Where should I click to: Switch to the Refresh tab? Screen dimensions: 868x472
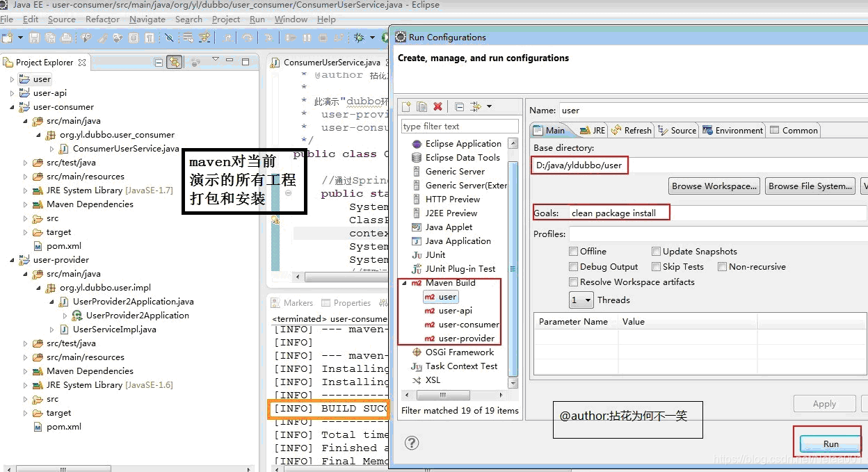tap(632, 131)
